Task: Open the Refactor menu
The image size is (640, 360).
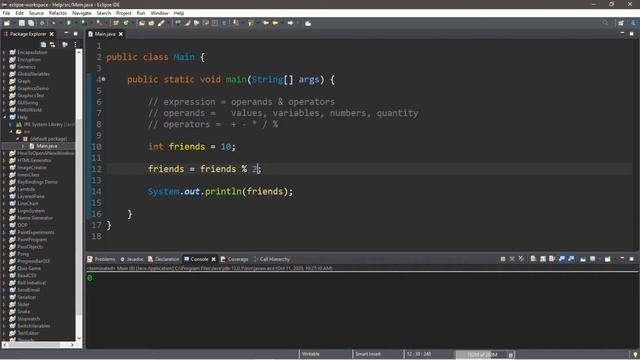Action: tap(58, 13)
